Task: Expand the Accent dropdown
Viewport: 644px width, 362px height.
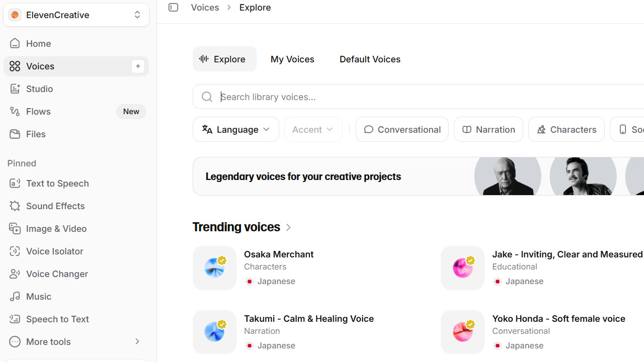Action: click(312, 129)
